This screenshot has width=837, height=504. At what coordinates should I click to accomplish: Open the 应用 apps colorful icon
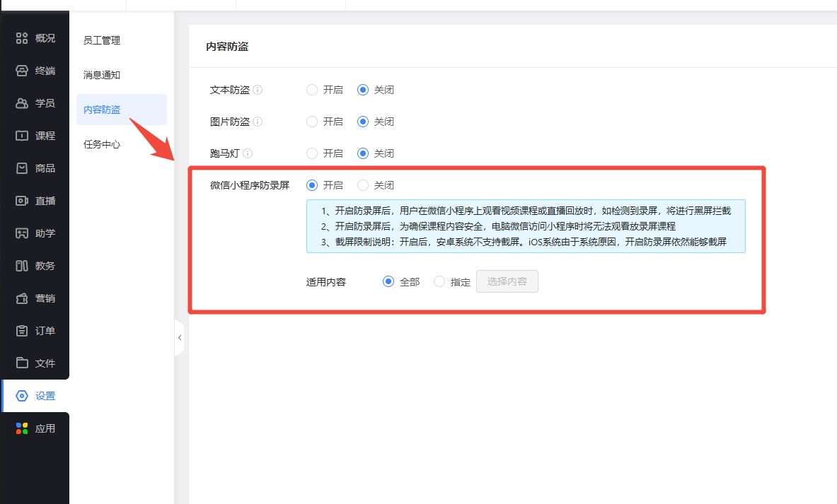(22, 428)
